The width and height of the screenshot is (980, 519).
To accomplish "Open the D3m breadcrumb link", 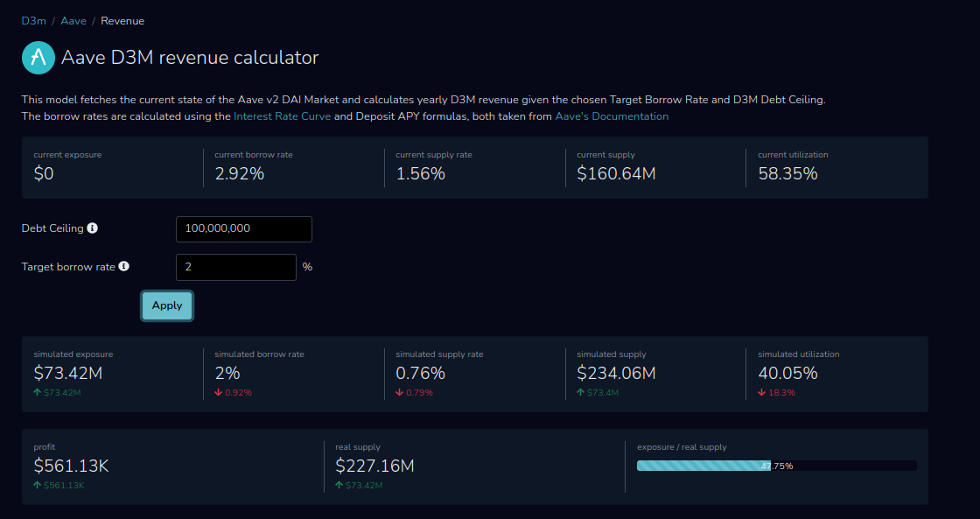I will pos(34,21).
